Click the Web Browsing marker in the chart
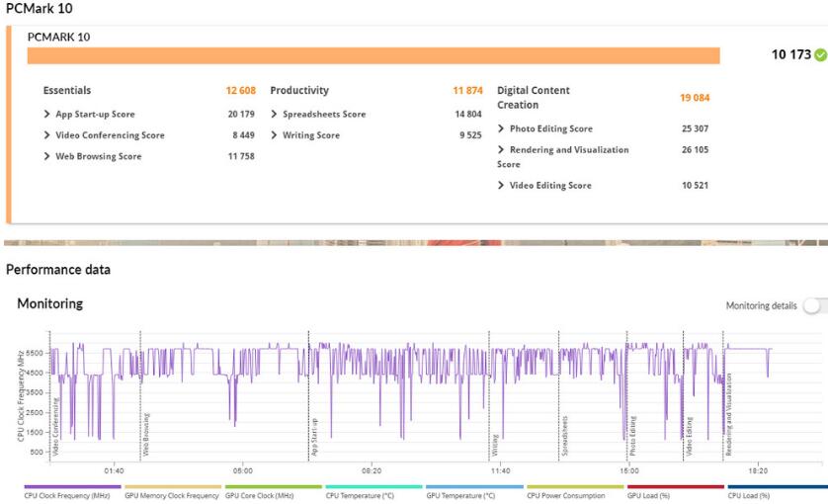Viewport: 828px width, 504px height. (146, 433)
